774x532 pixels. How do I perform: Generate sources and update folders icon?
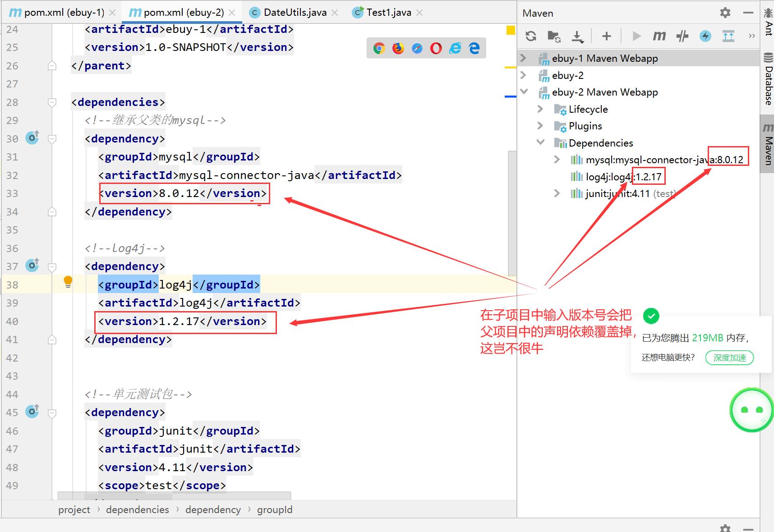(554, 36)
